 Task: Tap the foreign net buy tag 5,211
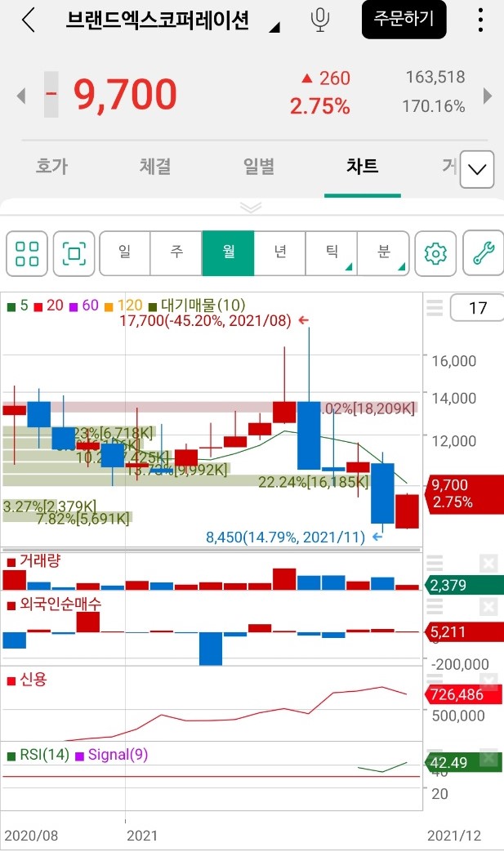click(x=465, y=632)
